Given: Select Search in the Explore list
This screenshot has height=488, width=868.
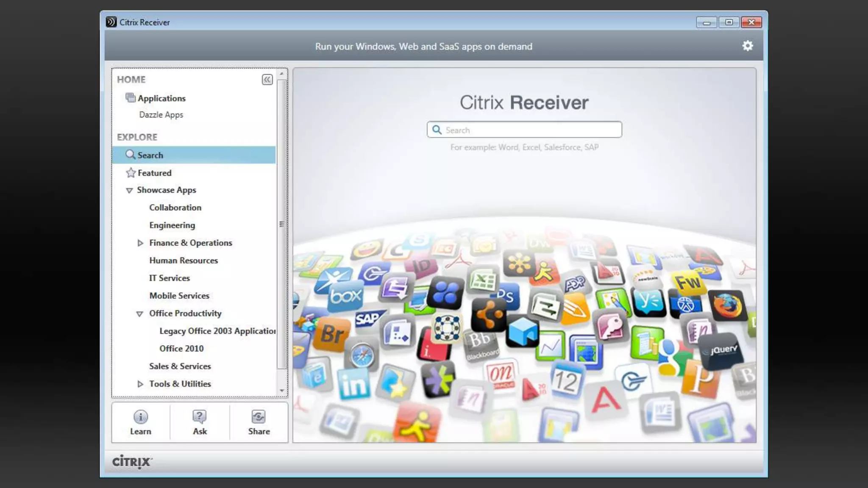Looking at the screenshot, I should (150, 155).
